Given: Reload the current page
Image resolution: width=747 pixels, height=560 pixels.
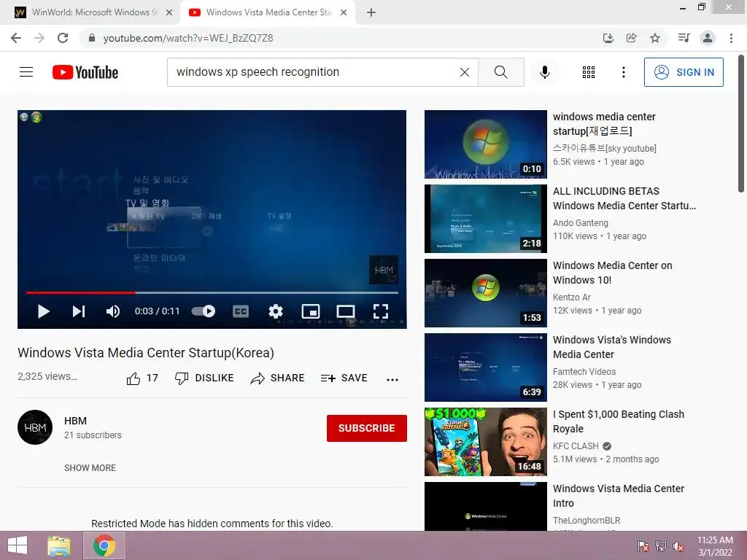Looking at the screenshot, I should [x=63, y=38].
